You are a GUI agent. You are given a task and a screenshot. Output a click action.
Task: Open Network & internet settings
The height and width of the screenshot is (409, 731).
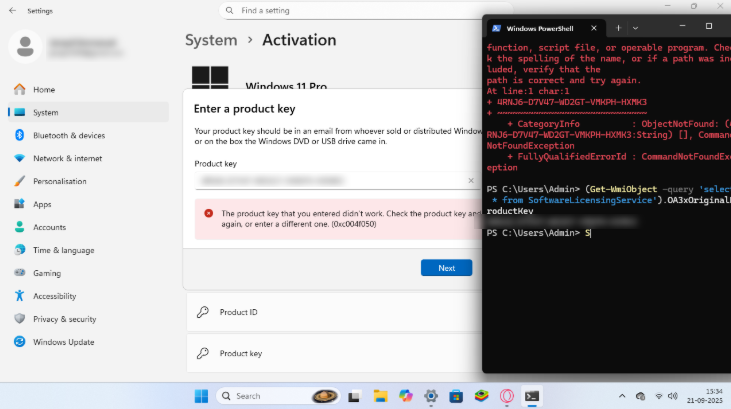[89, 158]
